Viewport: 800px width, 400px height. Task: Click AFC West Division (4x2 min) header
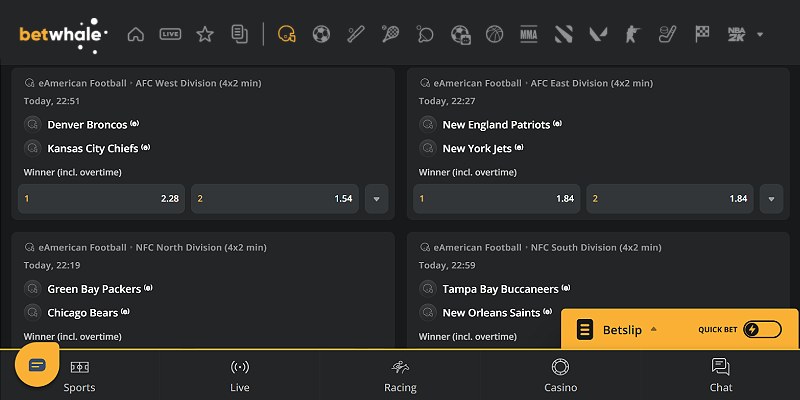point(198,83)
